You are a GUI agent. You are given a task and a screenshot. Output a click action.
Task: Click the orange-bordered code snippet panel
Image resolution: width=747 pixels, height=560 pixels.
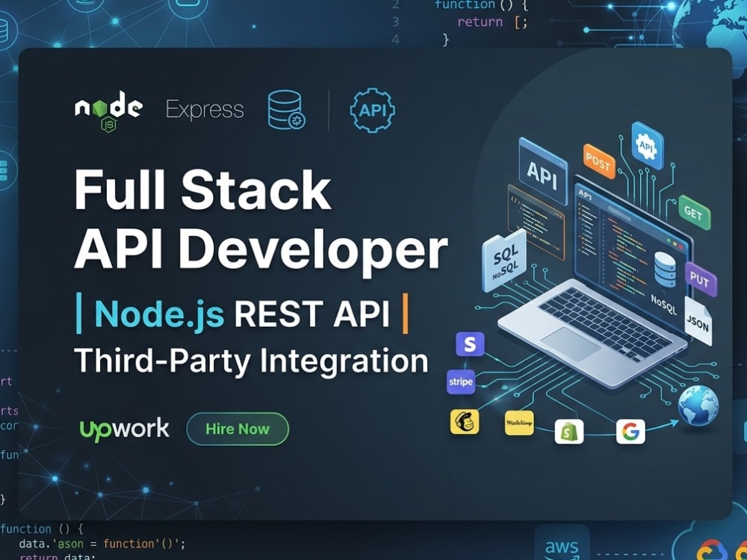pos(536,223)
